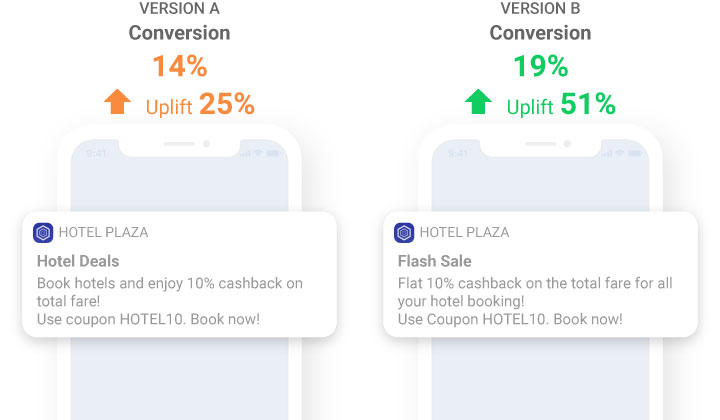Tap 'Use coupon HOTEL10. Book now!' in Version A
This screenshot has height=420, width=720.
(x=148, y=319)
